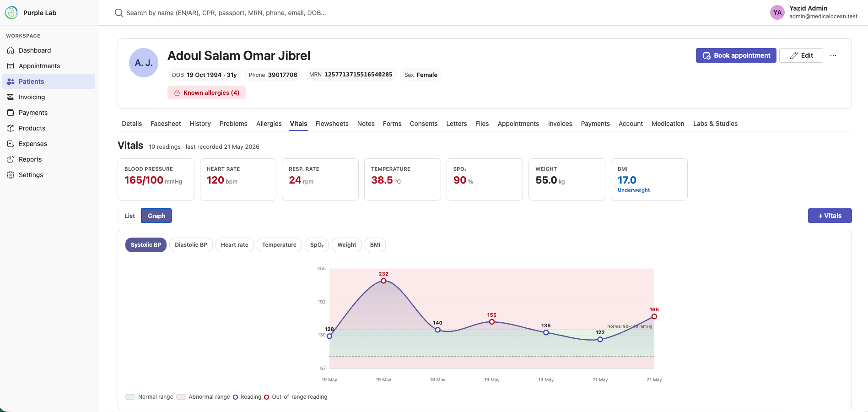Click the Temperature 38.5 °C card
The width and height of the screenshot is (868, 412).
click(x=403, y=179)
